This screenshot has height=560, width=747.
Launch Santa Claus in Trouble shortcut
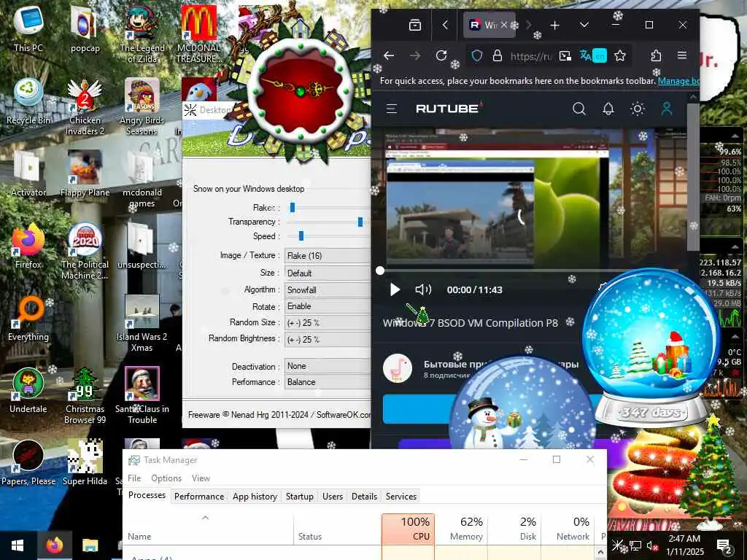[142, 396]
